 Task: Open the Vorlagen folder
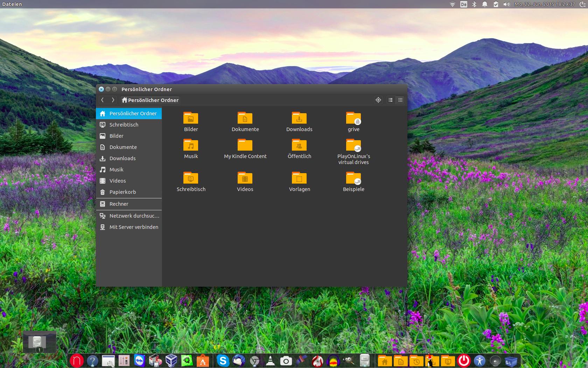tap(299, 178)
